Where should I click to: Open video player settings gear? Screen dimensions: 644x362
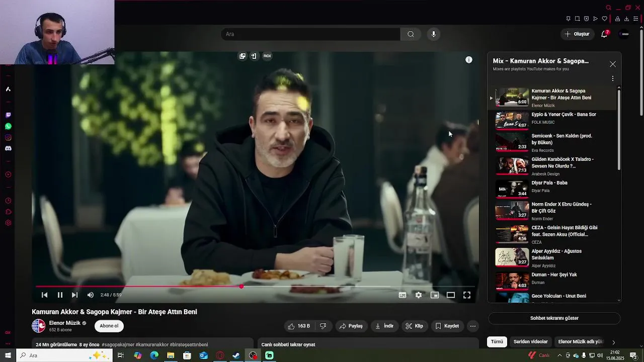[x=419, y=295]
